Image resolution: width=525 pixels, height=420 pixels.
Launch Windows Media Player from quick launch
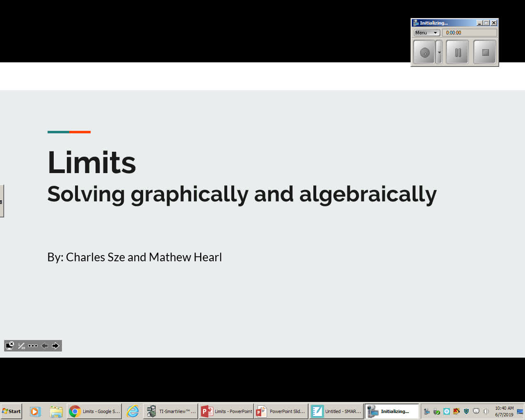click(x=35, y=411)
